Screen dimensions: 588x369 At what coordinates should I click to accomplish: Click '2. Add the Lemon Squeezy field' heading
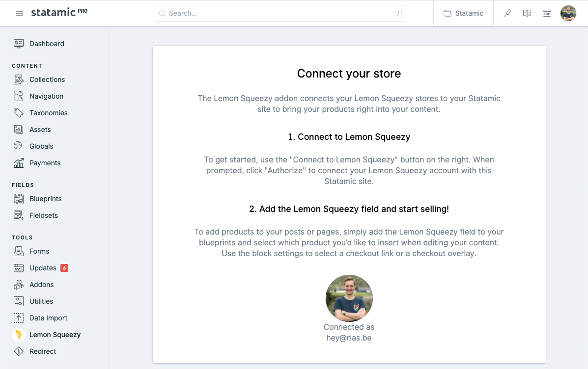[349, 209]
